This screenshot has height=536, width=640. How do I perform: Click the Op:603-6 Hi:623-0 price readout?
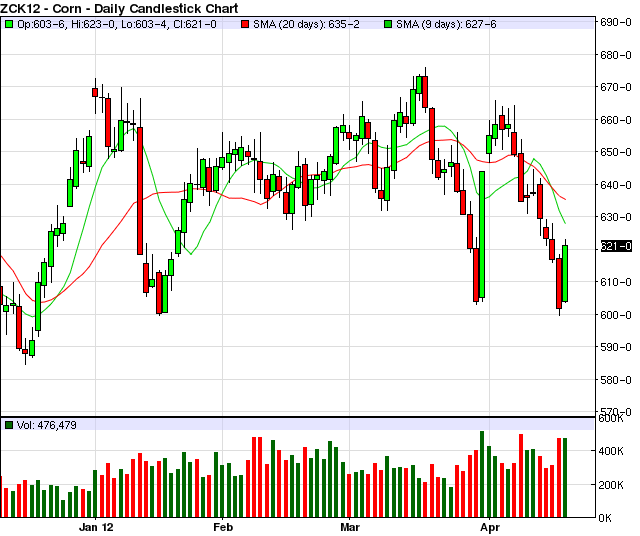pos(117,24)
